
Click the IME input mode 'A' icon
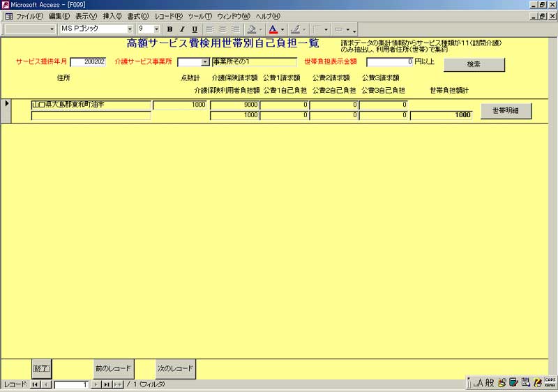(x=479, y=383)
